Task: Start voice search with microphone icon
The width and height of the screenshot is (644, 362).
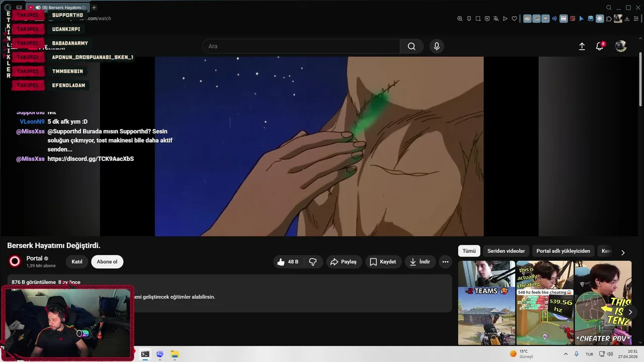Action: coord(436,46)
